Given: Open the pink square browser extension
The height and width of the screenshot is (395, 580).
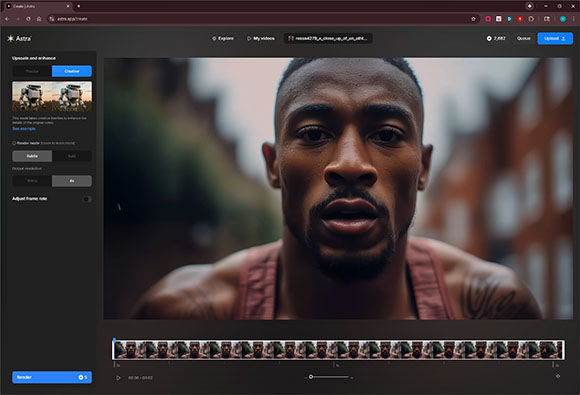Looking at the screenshot, I should (x=488, y=19).
